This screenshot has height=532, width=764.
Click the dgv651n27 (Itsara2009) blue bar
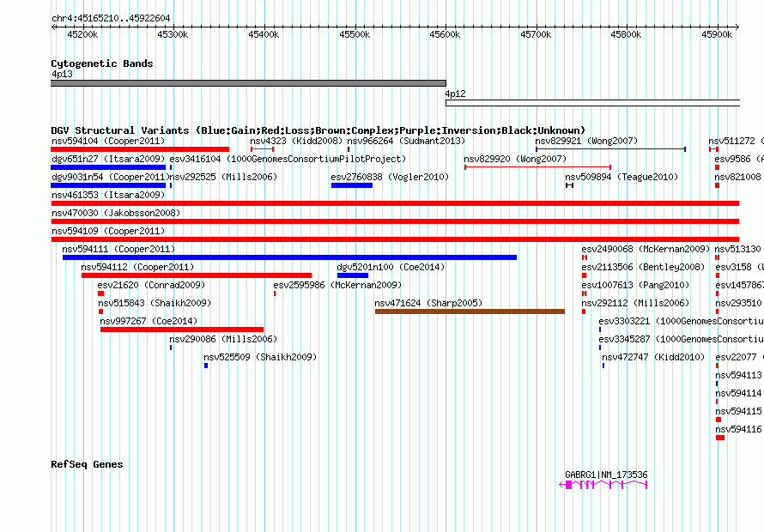pos(108,167)
